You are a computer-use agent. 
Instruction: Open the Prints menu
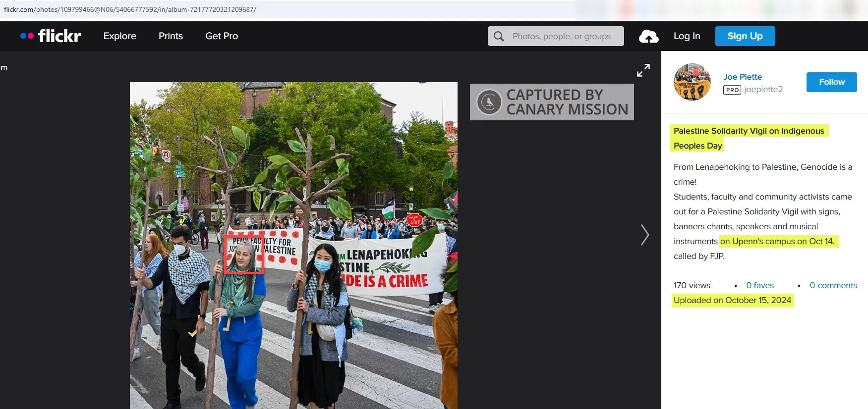(171, 36)
